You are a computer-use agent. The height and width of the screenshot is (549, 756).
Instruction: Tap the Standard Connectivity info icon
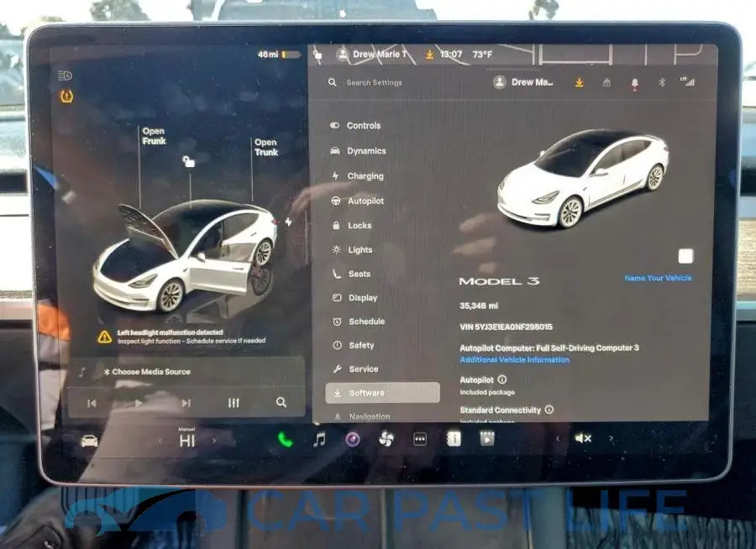click(x=549, y=410)
